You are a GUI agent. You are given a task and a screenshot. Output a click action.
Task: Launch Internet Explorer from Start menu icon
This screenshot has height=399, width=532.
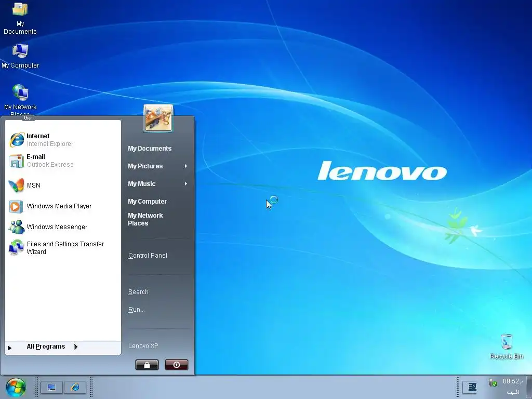[17, 139]
